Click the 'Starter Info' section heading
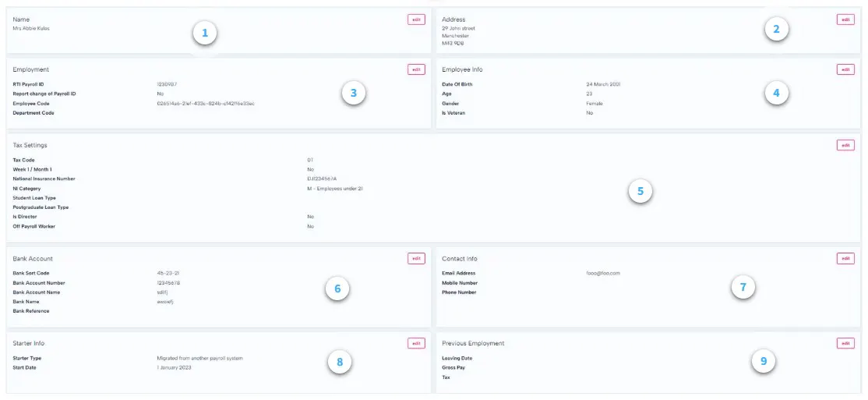This screenshot has height=400, width=868. pos(28,344)
